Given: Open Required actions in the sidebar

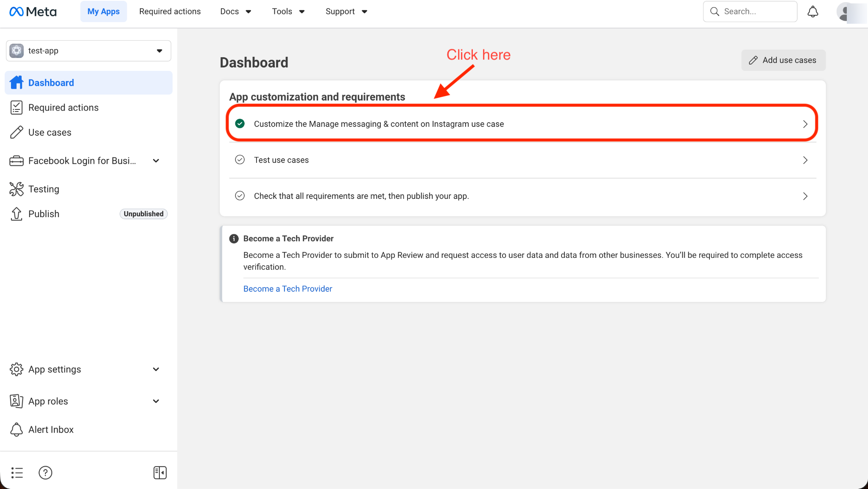Looking at the screenshot, I should 89,108.
